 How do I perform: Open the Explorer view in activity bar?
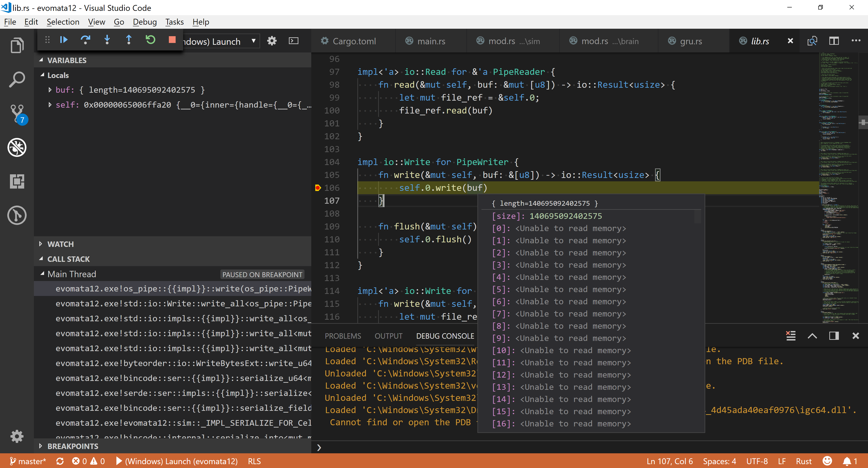coord(17,45)
